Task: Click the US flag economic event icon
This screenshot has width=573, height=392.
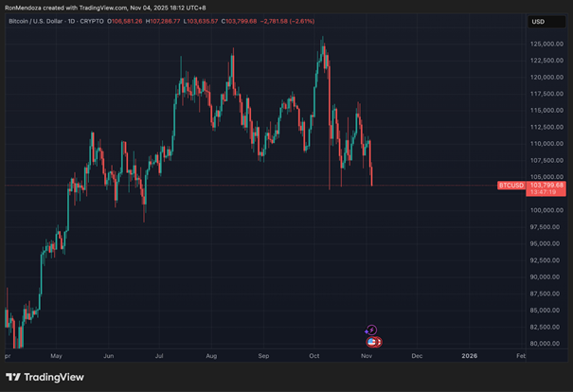Action: [x=372, y=341]
